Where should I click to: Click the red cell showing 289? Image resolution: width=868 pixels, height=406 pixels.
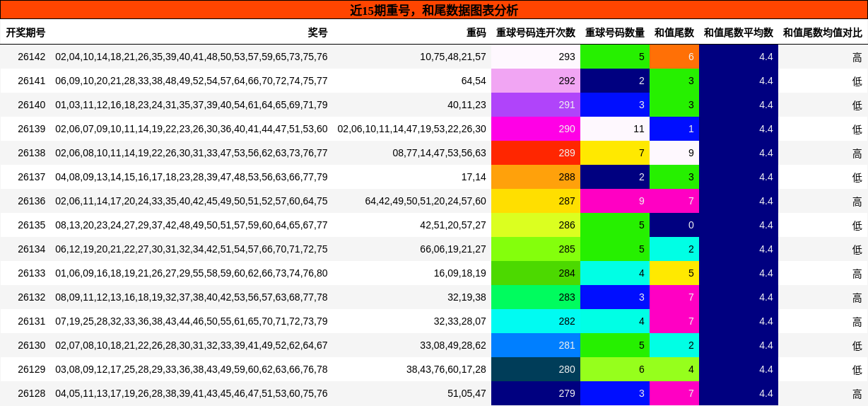[x=536, y=153]
